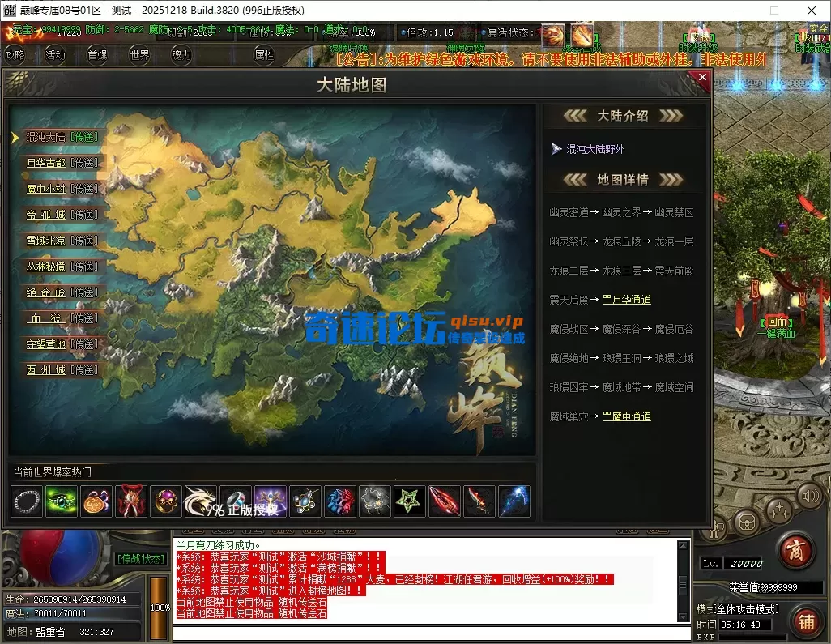Click the green glowing ring drop icon
Screen dimensions: 831x644
click(62, 501)
